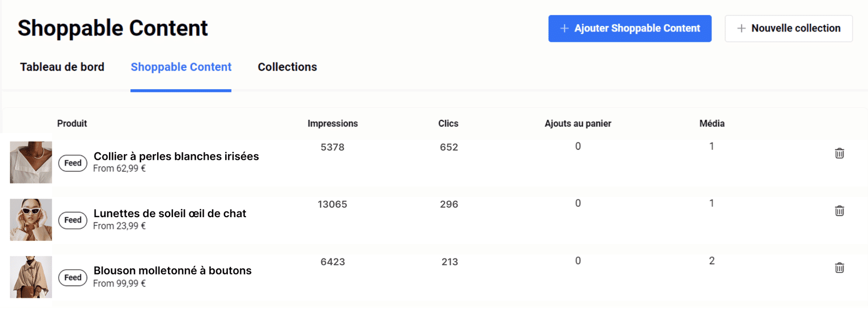This screenshot has height=309, width=868.
Task: Sort by the Impressions column header
Action: [x=332, y=123]
